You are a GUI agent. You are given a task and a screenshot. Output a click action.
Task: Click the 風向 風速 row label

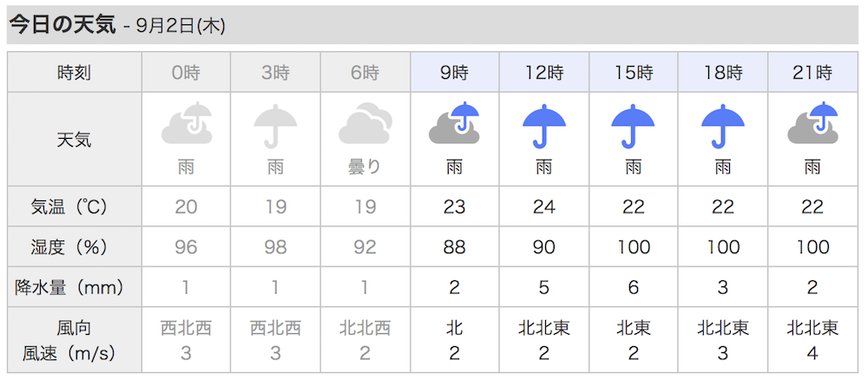(x=69, y=341)
